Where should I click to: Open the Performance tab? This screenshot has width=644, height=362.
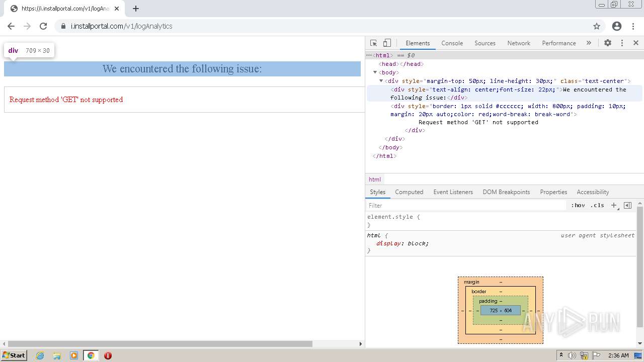(559, 43)
